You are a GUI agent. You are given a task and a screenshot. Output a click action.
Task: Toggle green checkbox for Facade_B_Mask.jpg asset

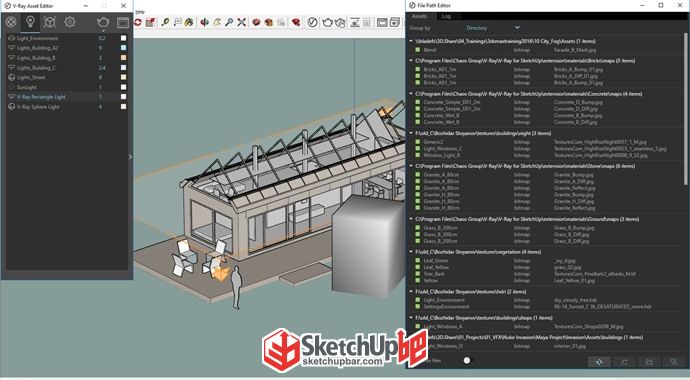[418, 50]
